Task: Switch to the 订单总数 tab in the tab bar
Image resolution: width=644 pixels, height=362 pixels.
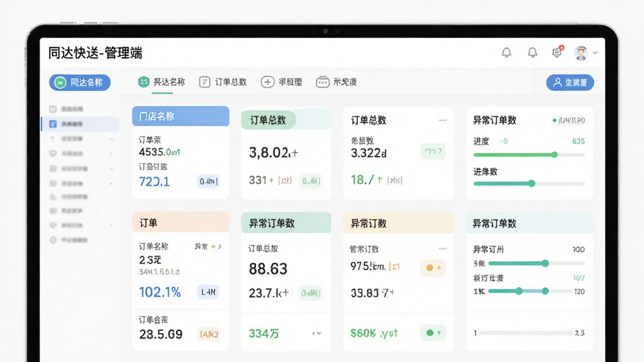Action: point(223,82)
